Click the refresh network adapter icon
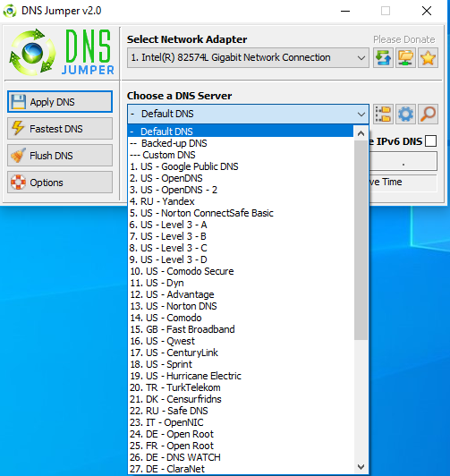450x476 pixels. click(383, 57)
